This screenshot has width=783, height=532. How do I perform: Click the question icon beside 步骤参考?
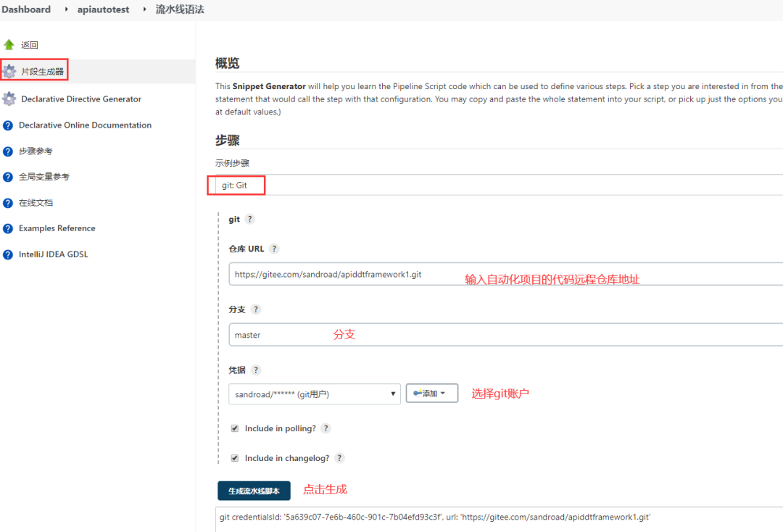click(x=8, y=151)
